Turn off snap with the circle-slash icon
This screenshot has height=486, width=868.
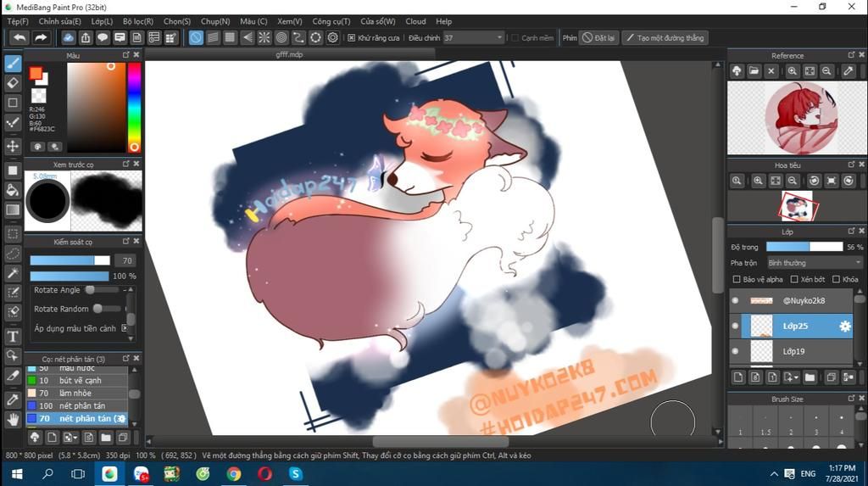[x=196, y=37]
